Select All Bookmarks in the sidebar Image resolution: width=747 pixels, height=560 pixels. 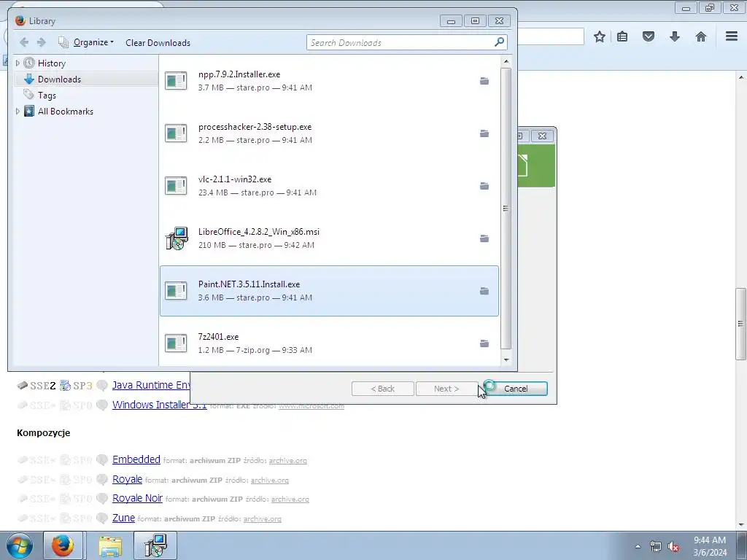(x=65, y=111)
